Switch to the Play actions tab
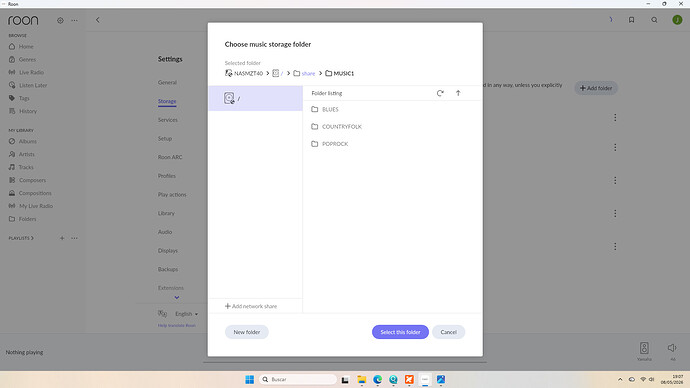 (172, 194)
